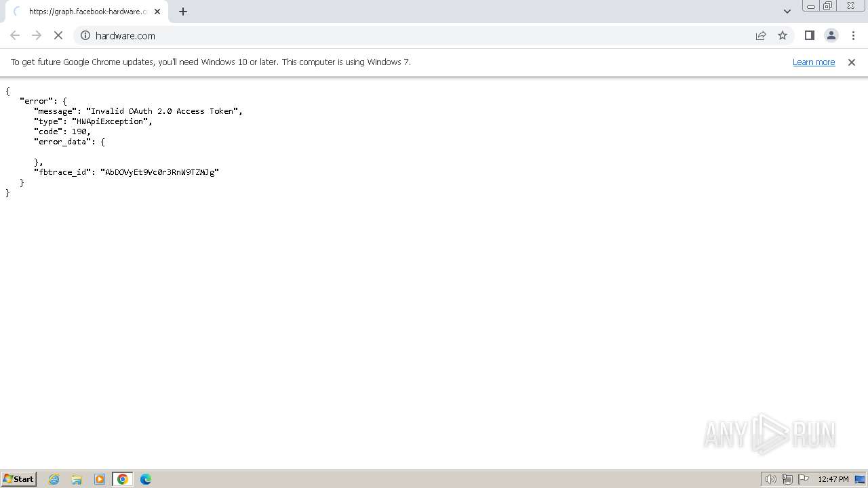Open Learn more about Chrome updates

point(814,62)
